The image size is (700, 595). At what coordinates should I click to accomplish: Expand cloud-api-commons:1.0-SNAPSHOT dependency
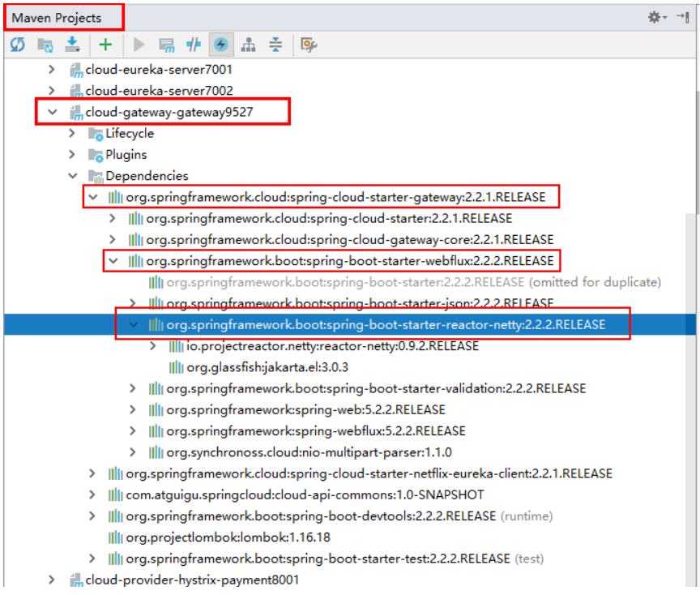click(92, 495)
